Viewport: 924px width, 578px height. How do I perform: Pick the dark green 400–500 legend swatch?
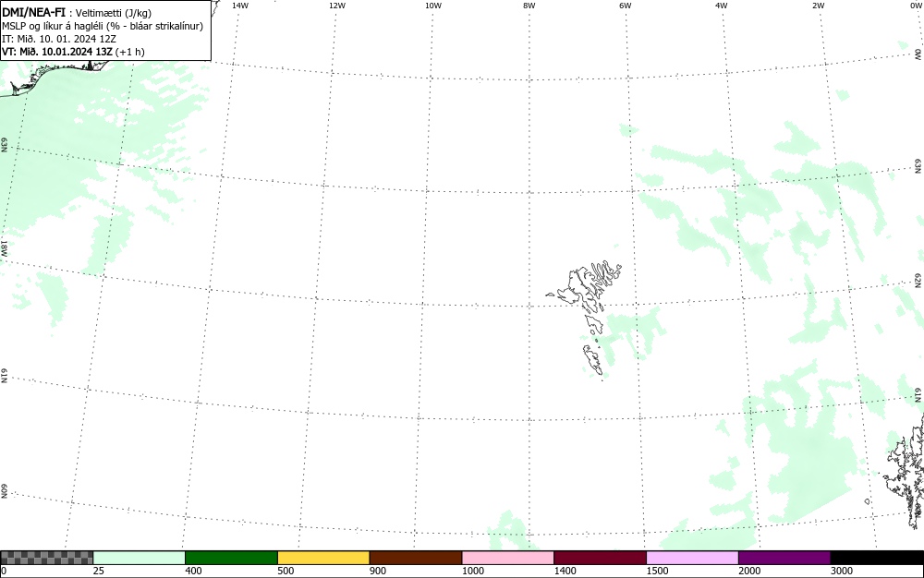231,558
